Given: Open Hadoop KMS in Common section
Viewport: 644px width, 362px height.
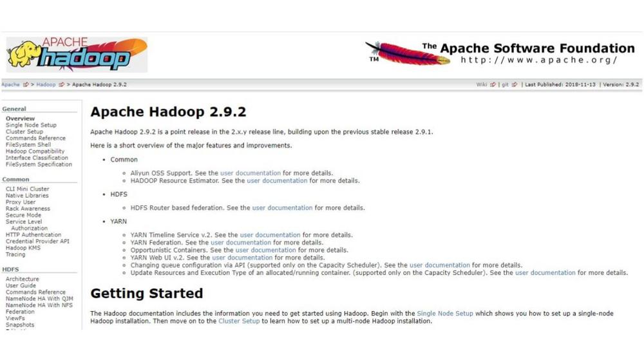Looking at the screenshot, I should (x=23, y=248).
